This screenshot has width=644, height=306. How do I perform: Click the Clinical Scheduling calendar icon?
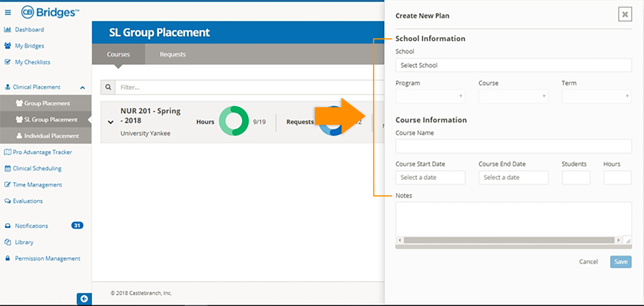pos(7,168)
